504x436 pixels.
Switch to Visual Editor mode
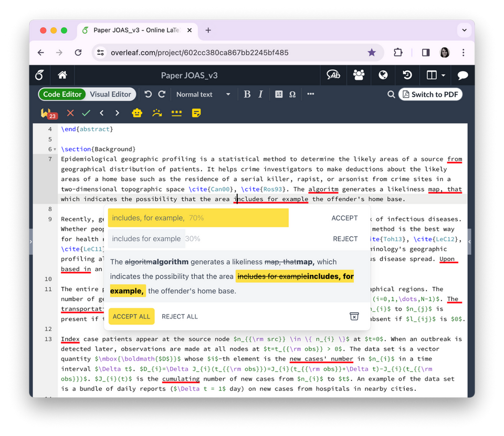(110, 94)
